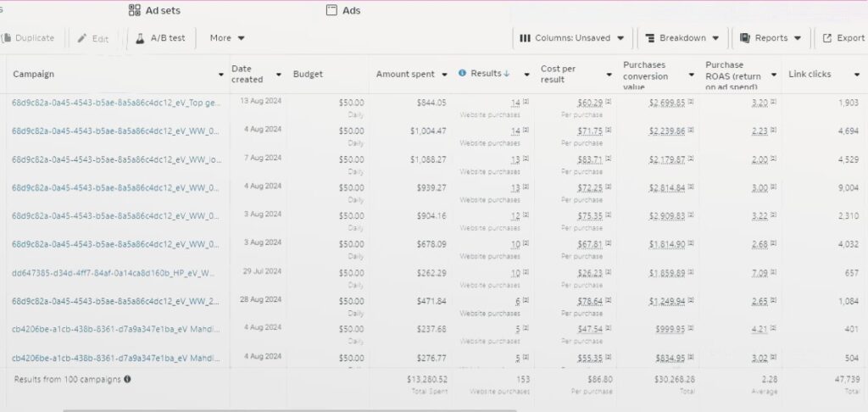Expand the Breakdown dropdown
Screen dimensions: 868x412
pyautogui.click(x=682, y=38)
